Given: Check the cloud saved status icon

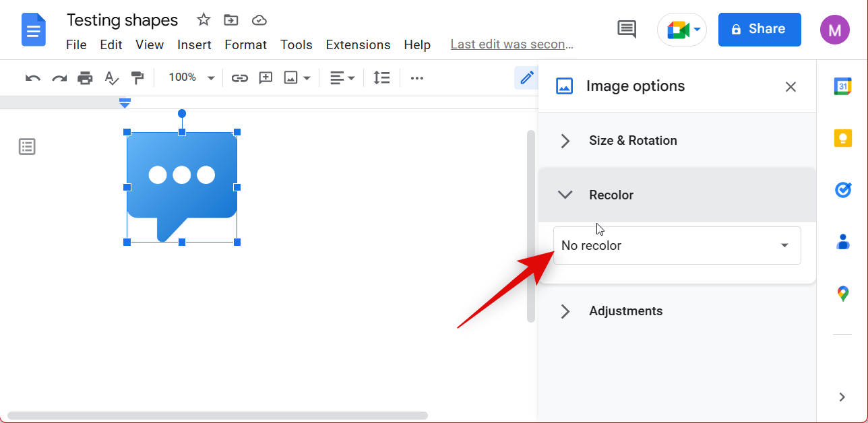Looking at the screenshot, I should click(x=259, y=20).
